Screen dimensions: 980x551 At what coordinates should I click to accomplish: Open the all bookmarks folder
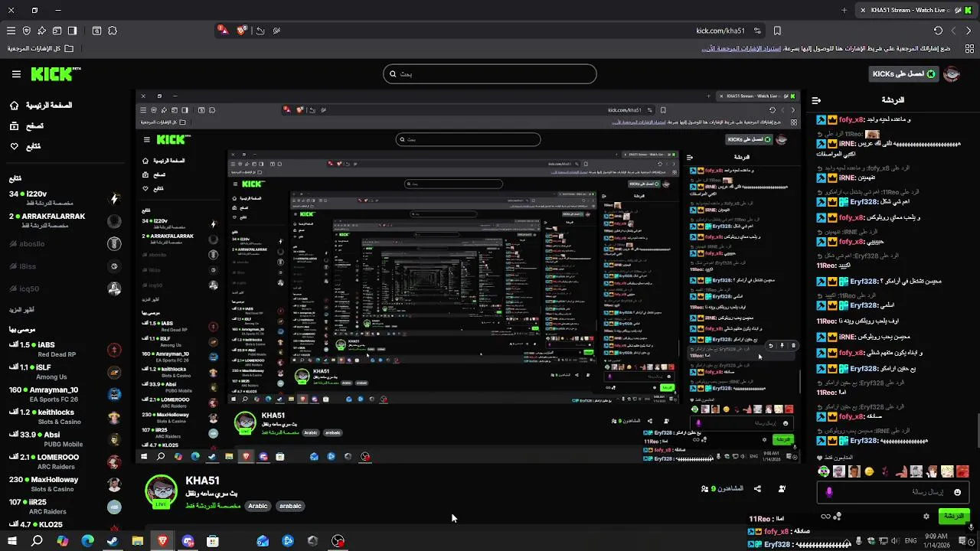tap(41, 48)
